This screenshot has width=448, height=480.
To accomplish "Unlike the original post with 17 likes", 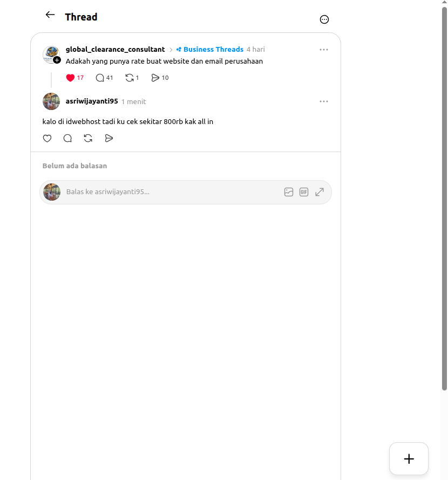I will pos(71,78).
